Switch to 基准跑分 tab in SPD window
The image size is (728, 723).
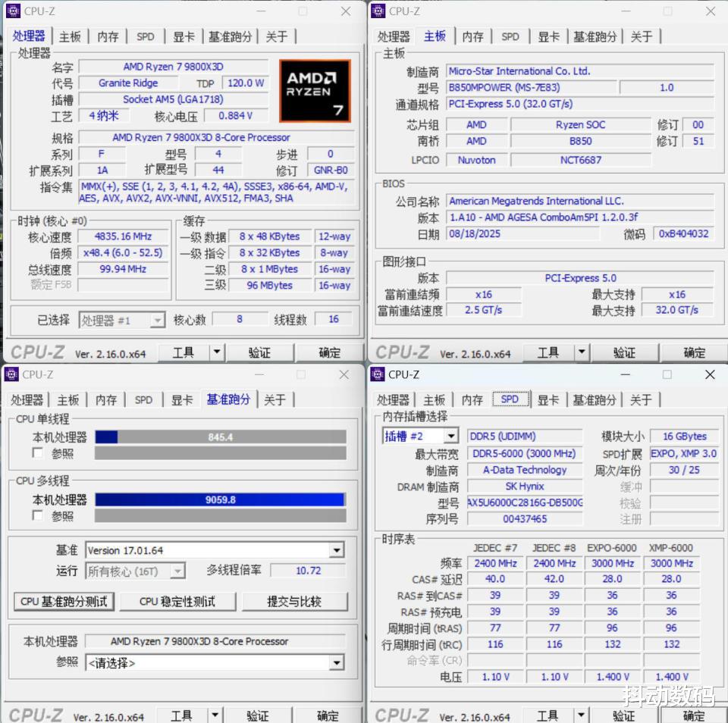tap(595, 400)
